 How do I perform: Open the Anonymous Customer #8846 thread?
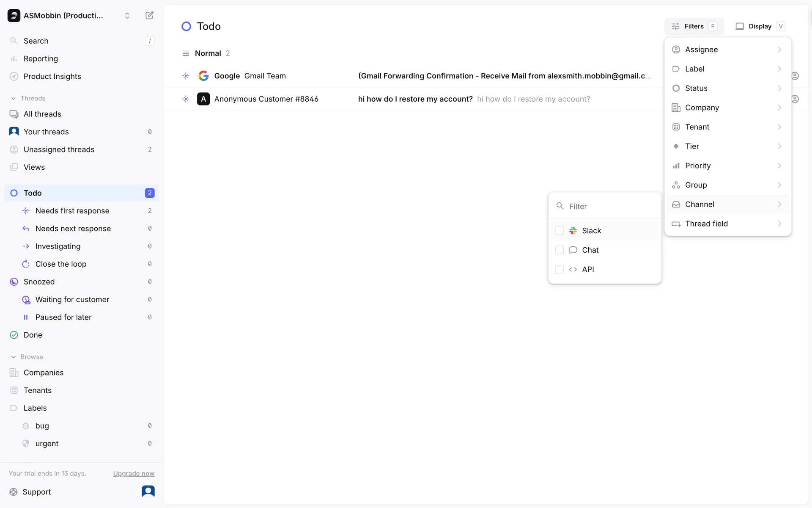(x=266, y=99)
